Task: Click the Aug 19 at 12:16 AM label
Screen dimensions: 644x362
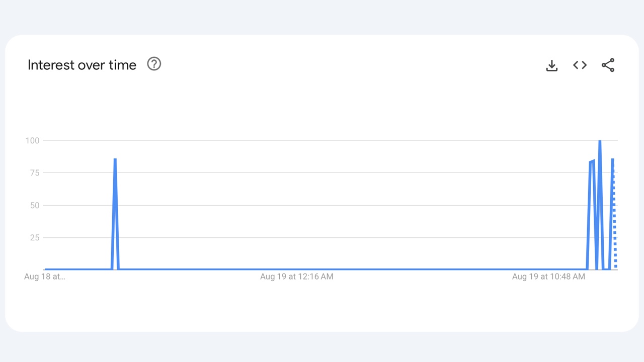Action: click(x=297, y=277)
